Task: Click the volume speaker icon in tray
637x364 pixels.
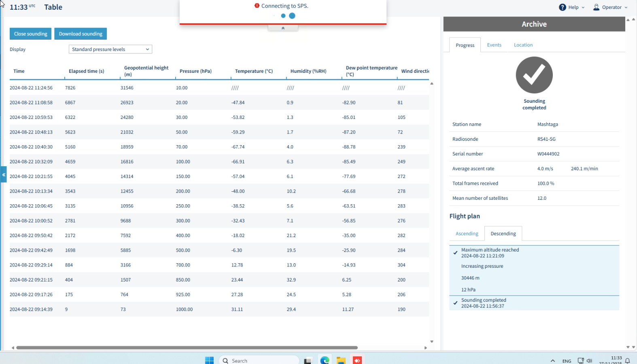Action: (589, 361)
